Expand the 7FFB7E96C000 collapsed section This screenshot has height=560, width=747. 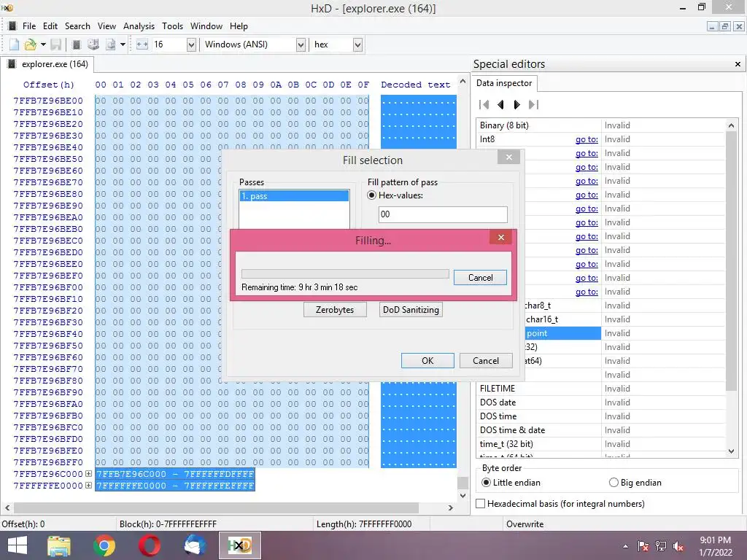88,474
